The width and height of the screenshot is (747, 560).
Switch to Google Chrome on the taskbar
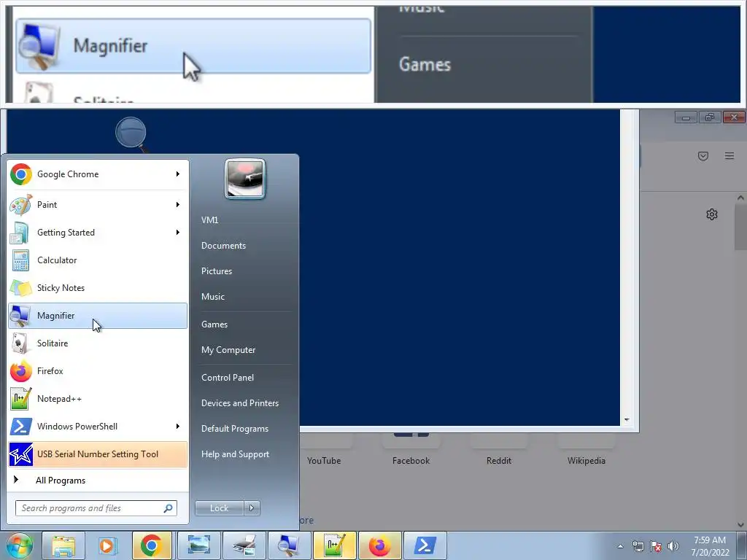(152, 545)
